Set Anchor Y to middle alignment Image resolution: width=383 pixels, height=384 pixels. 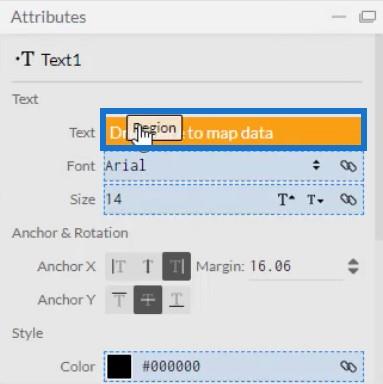[148, 300]
